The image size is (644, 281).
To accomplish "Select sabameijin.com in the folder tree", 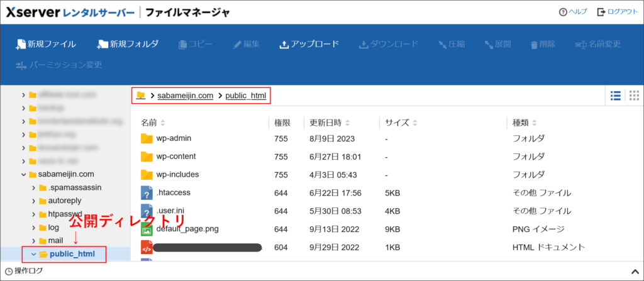I will (66, 174).
